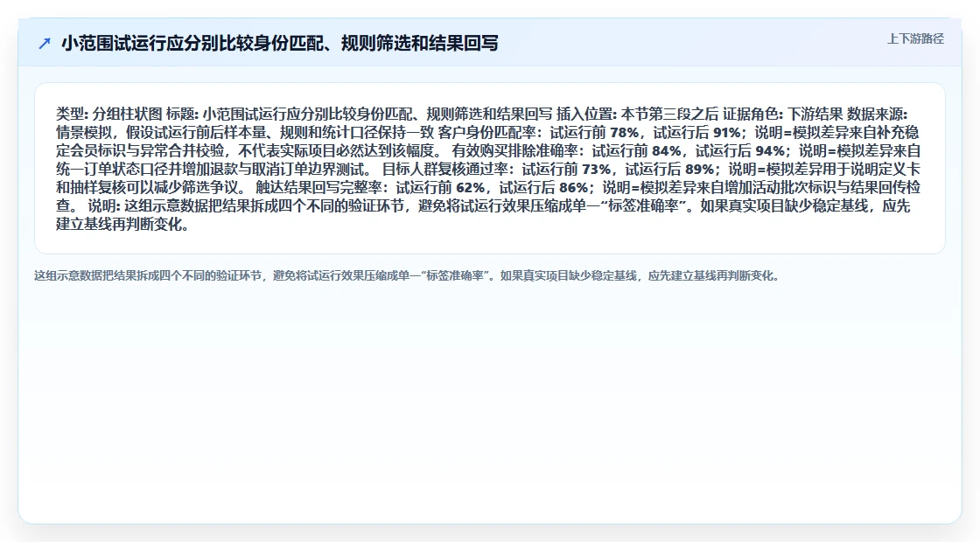Click the 上下游路径 label in header
This screenshot has height=542, width=980.
915,38
